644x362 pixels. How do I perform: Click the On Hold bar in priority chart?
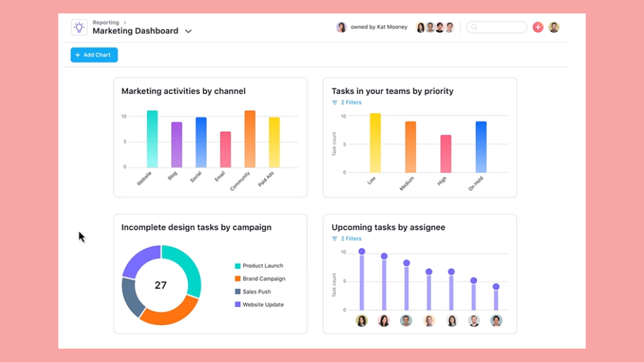click(x=481, y=147)
